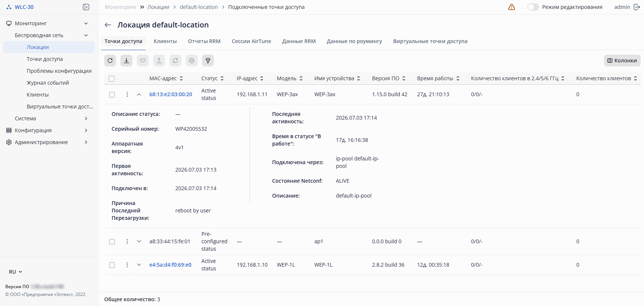644x306 pixels.
Task: Collapse the sidebar with the panel icon
Action: pyautogui.click(x=86, y=7)
